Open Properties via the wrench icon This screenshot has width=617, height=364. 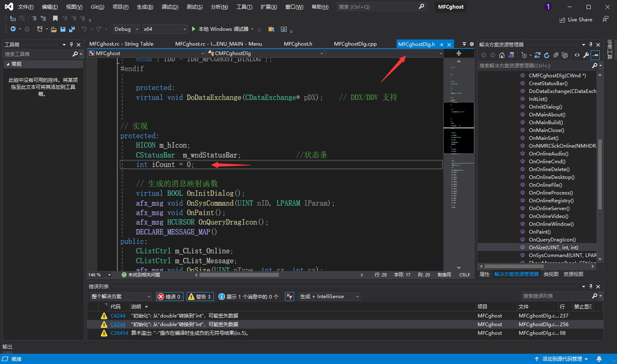(586, 55)
